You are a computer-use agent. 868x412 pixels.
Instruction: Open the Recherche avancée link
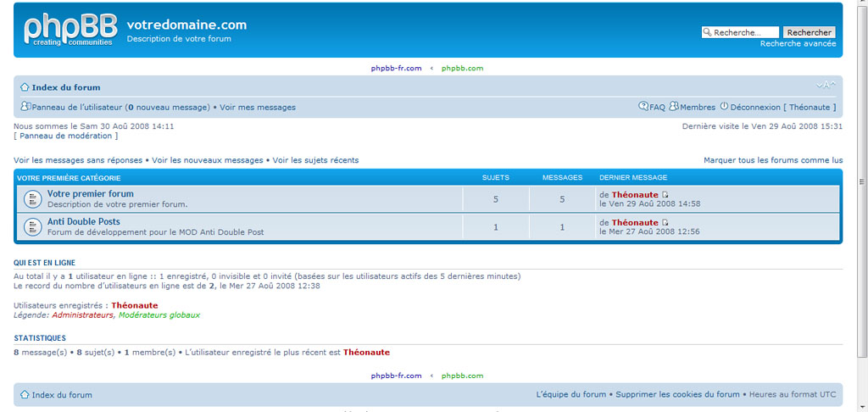pyautogui.click(x=798, y=43)
